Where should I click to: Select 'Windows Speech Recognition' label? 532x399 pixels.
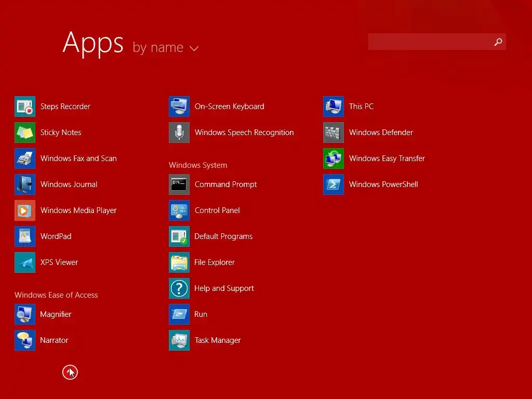[x=244, y=132]
